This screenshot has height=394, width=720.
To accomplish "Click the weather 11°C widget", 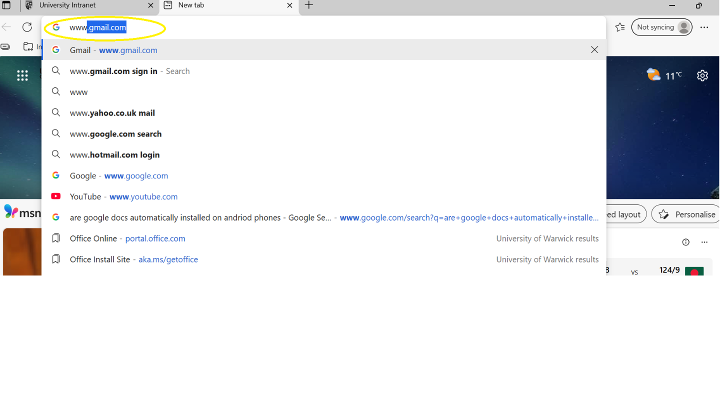I will tap(664, 75).
